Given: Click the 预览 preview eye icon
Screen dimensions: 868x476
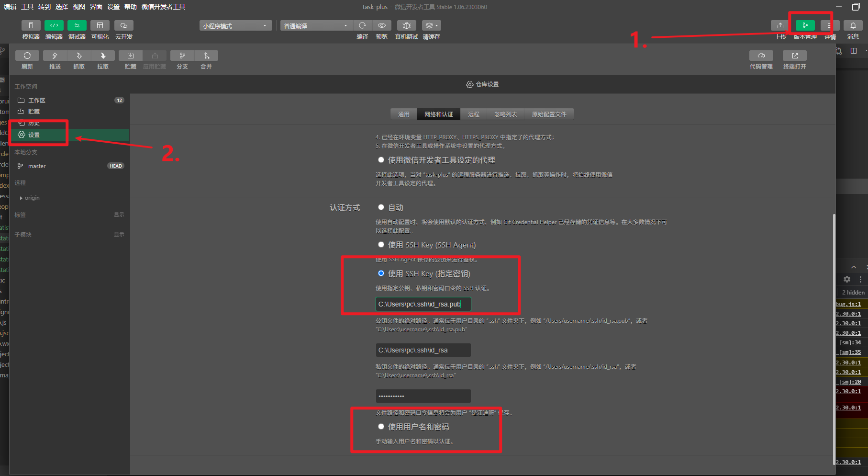Looking at the screenshot, I should pos(382,25).
